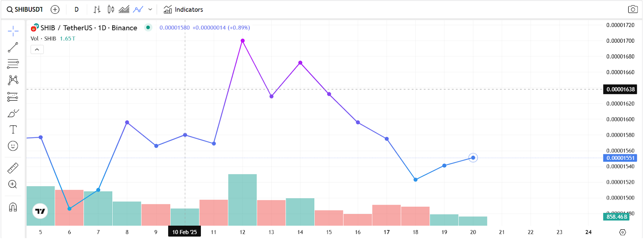This screenshot has width=644, height=245.
Task: Activate the zoom in tool
Action: pyautogui.click(x=13, y=184)
